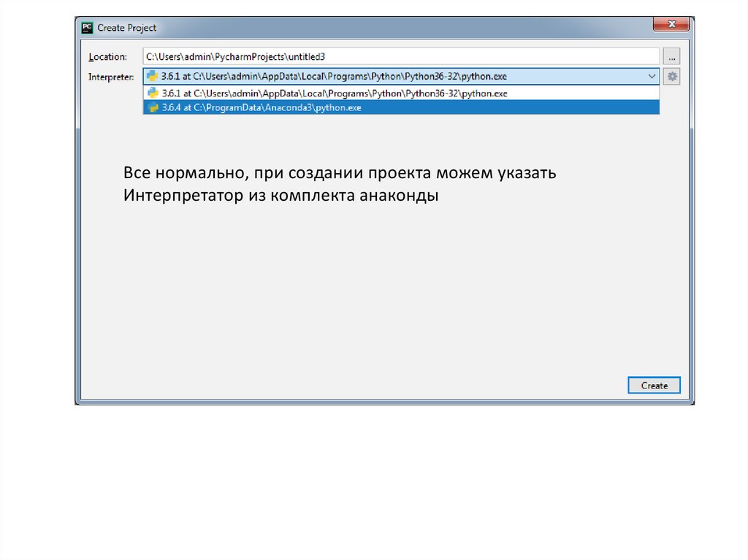Close the Create Project dialog
The height and width of the screenshot is (560, 748).
[x=671, y=25]
